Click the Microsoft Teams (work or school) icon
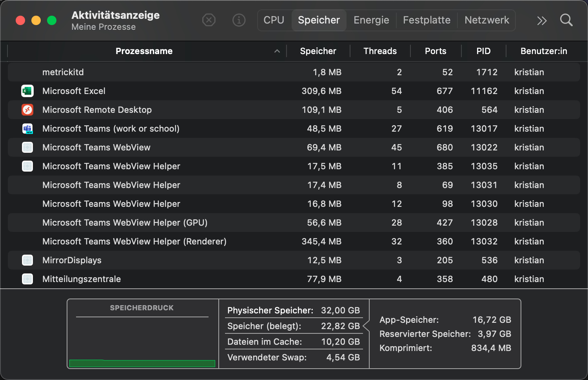Viewport: 588px width, 380px height. tap(27, 128)
